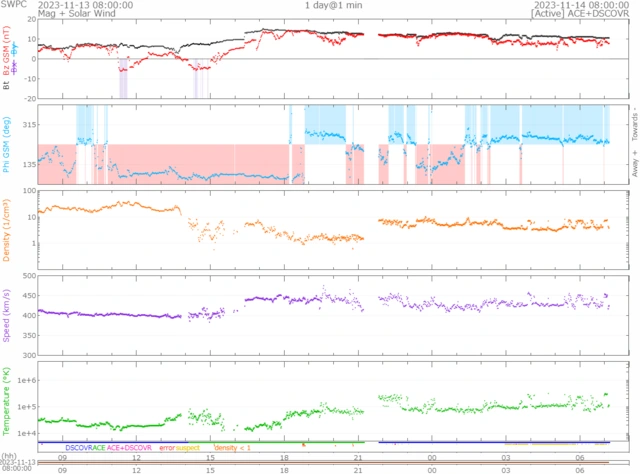Image resolution: width=640 pixels, height=474 pixels.
Task: Click the green ACE legend entry
Action: 99,448
